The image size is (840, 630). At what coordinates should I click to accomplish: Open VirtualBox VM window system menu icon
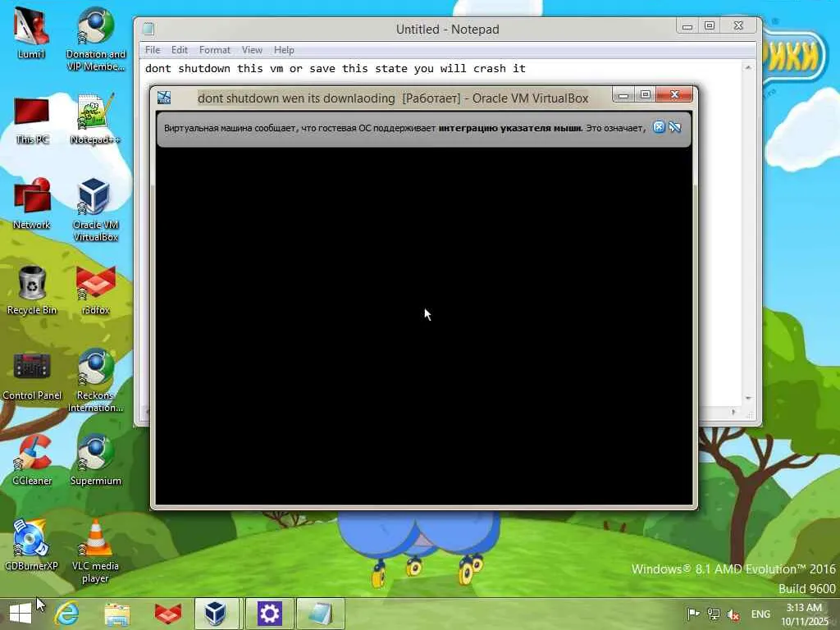click(164, 98)
